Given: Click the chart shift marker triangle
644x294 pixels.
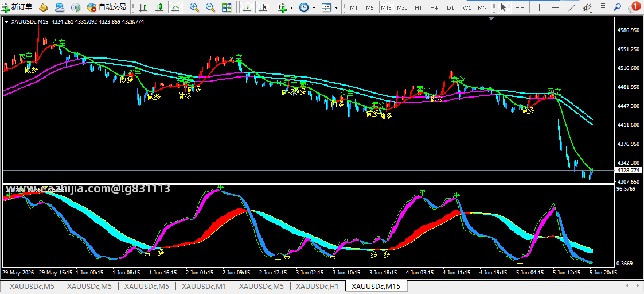Looking at the screenshot, I should click(x=491, y=18).
